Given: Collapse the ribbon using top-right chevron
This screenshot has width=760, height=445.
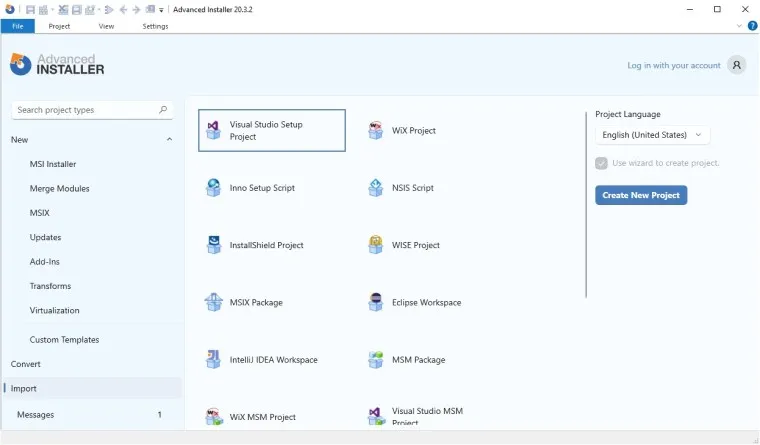Looking at the screenshot, I should coord(739,26).
